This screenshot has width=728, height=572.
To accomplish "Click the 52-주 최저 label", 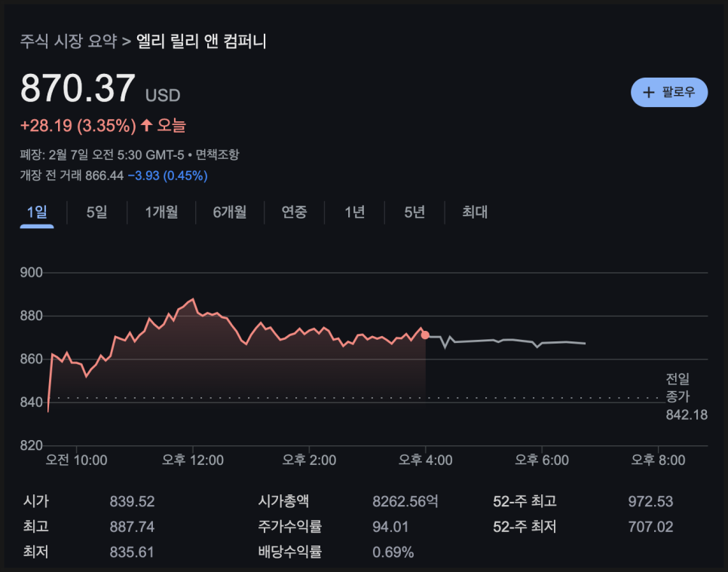I will [525, 527].
